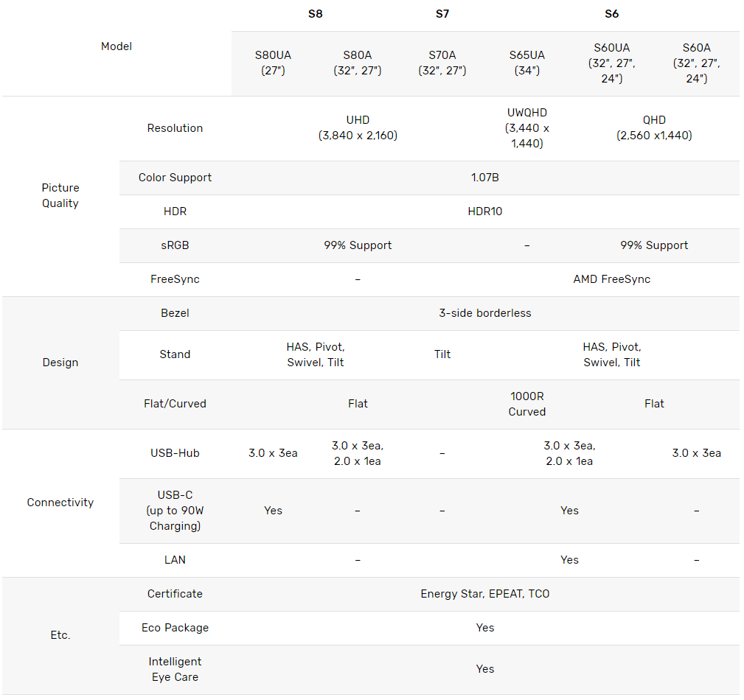Click the Design category label
Viewport: 744px width, 700px height.
coord(60,363)
